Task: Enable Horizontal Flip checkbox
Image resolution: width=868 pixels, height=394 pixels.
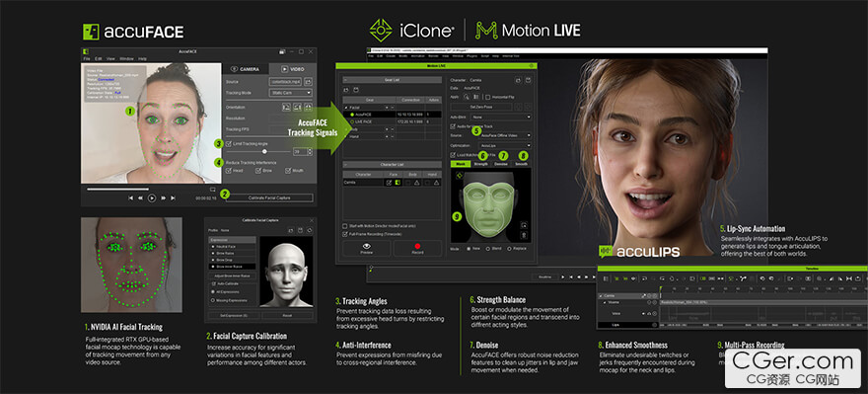Action: (x=487, y=97)
